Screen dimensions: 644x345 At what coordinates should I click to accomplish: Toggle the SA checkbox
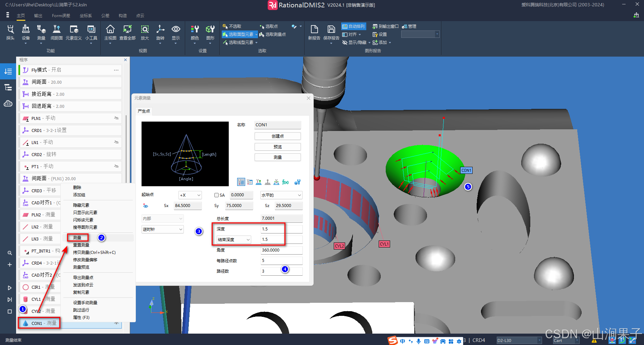pyautogui.click(x=216, y=195)
